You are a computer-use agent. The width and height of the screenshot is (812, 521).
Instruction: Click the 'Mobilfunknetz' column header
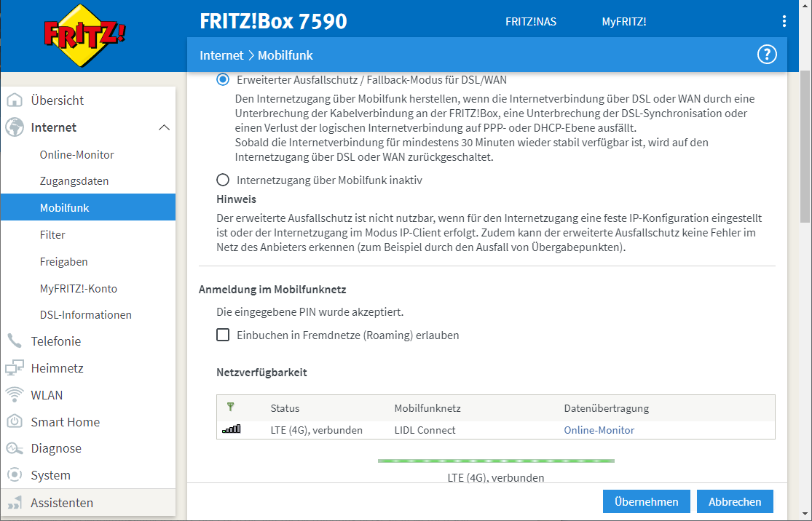pyautogui.click(x=427, y=408)
